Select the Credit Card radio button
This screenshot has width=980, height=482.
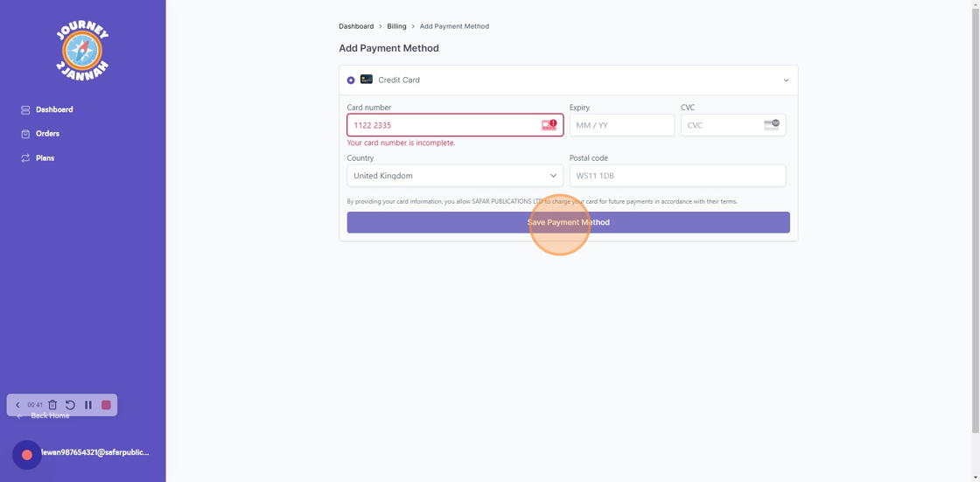click(351, 80)
